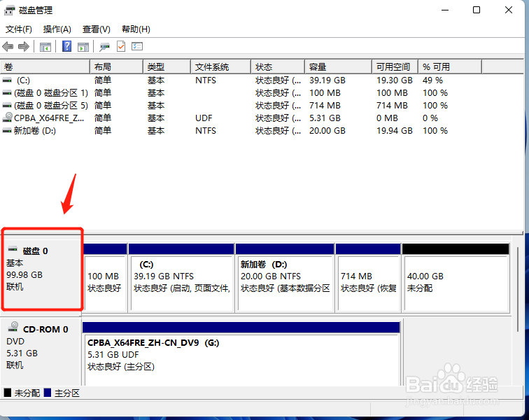Click the Forward arrow toolbar icon
The image size is (529, 420).
(24, 46)
